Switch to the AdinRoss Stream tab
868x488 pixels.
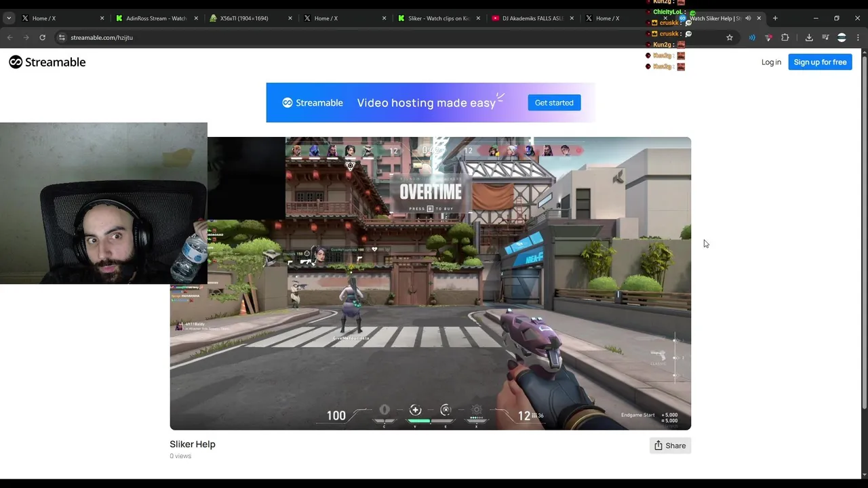pyautogui.click(x=157, y=18)
